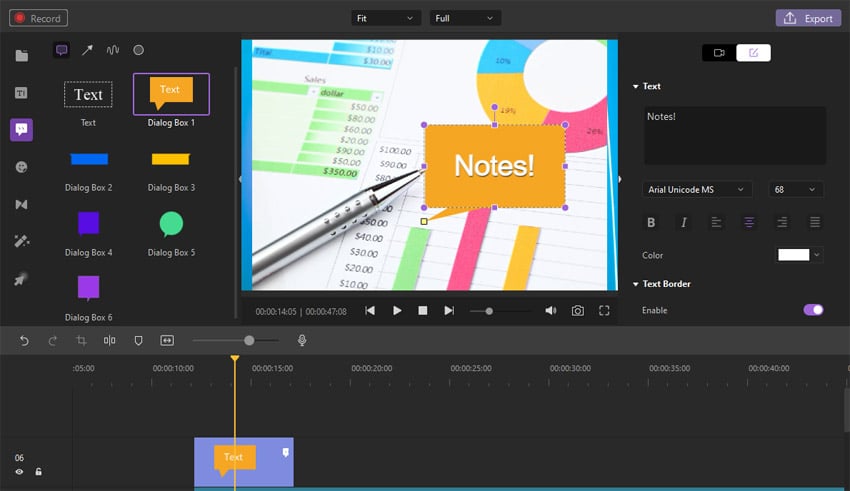Screen dimensions: 850x491
Task: Click the white text color swatch
Action: click(794, 255)
